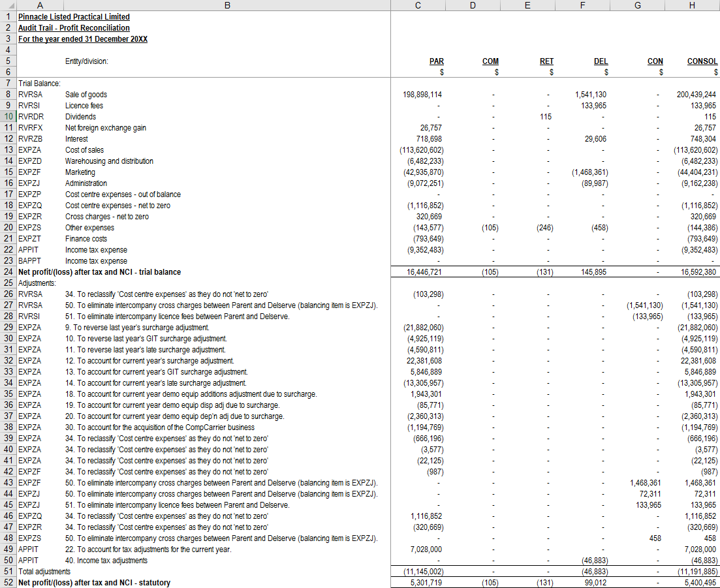Click the Select All corner button
The image size is (720, 588).
tap(8, 5)
